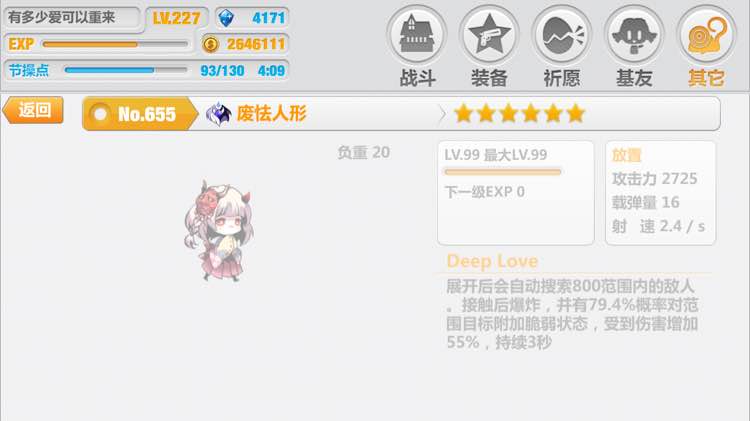Screen dimensions: 750x421
Task: Open the 其它 snail icon
Action: (707, 34)
